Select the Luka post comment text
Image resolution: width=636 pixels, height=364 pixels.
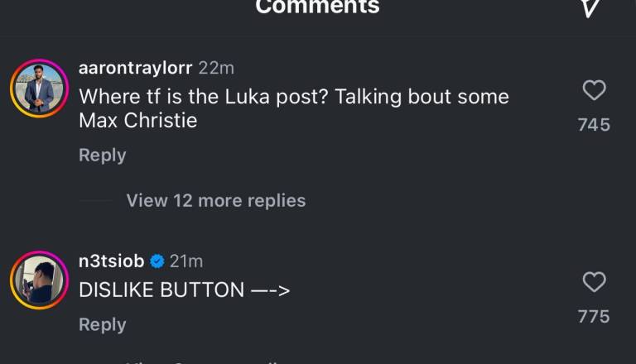pos(293,108)
